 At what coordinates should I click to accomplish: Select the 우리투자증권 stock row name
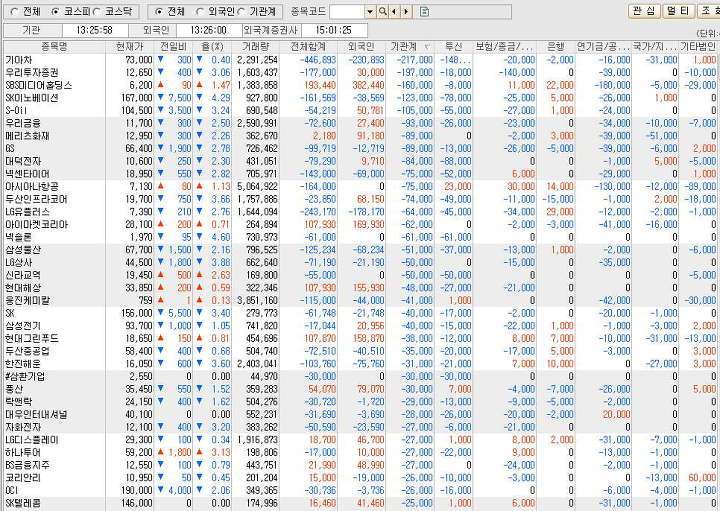click(32, 73)
